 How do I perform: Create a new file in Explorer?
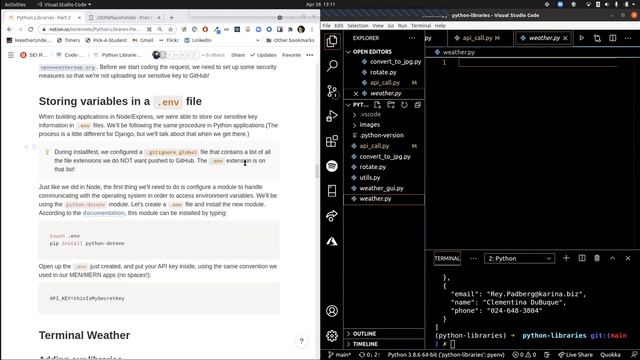point(377,105)
